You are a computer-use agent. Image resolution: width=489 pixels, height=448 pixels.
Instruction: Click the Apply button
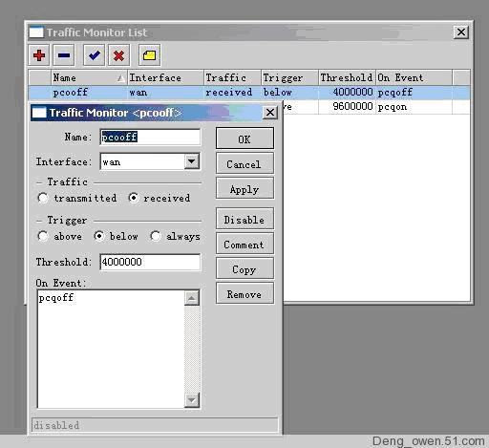click(x=244, y=188)
